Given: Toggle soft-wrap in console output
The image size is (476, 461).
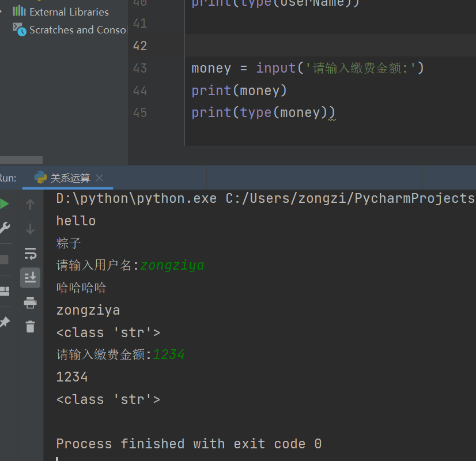Looking at the screenshot, I should point(30,254).
